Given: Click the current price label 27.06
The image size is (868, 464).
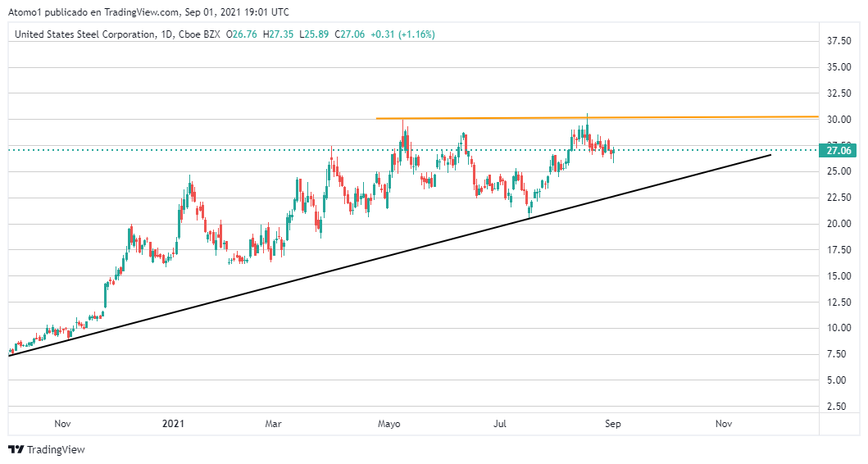Looking at the screenshot, I should tap(838, 150).
